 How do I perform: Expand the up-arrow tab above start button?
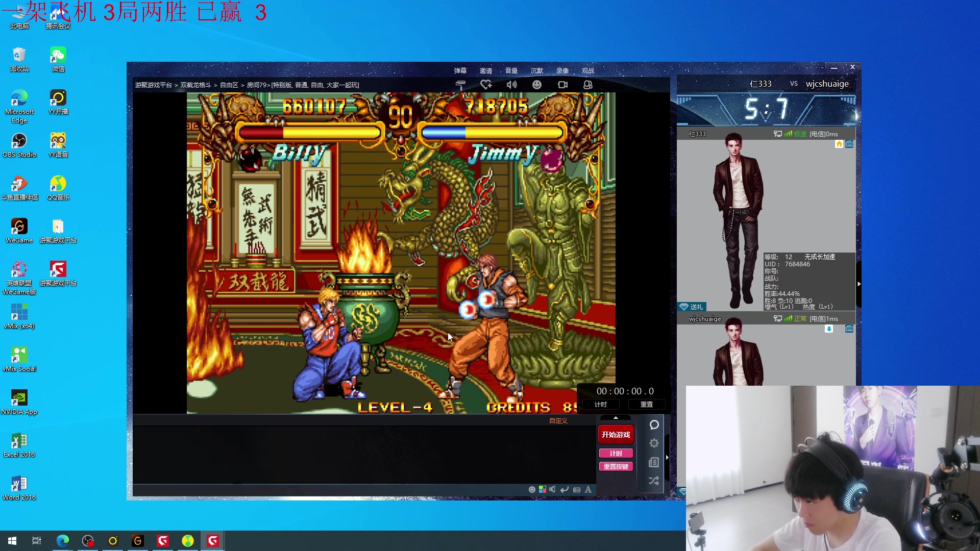[616, 418]
